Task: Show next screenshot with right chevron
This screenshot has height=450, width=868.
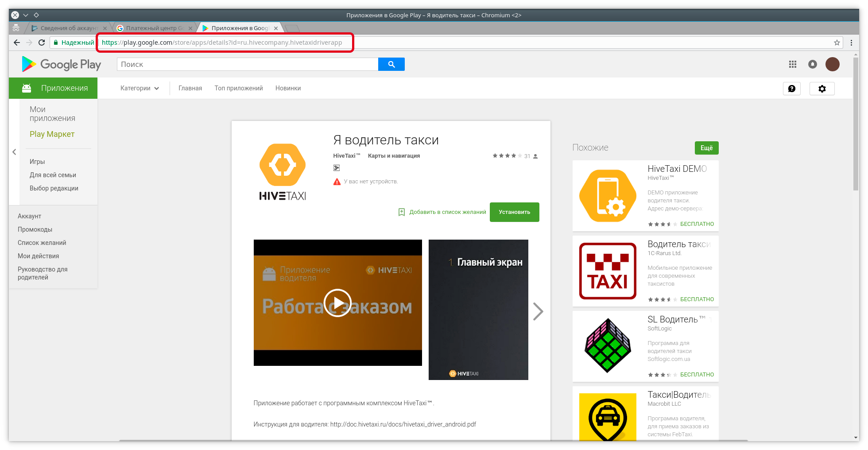Action: coord(538,311)
